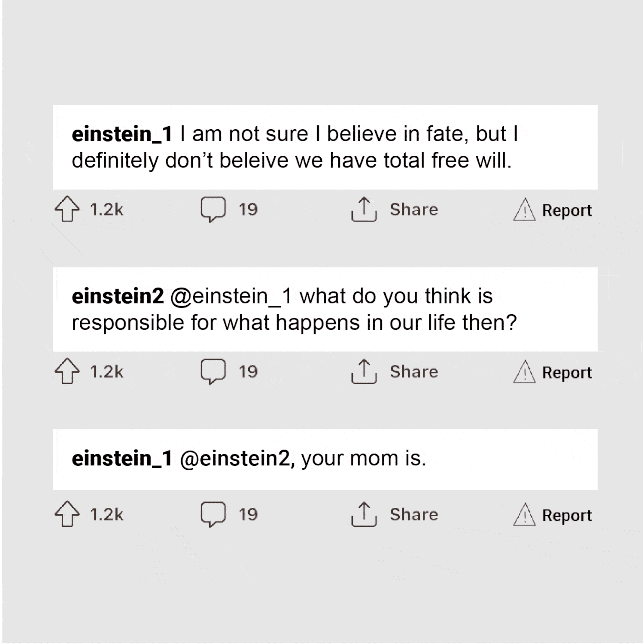This screenshot has width=644, height=644.
Task: Click the warning triangle under the first comment
Action: [x=524, y=210]
